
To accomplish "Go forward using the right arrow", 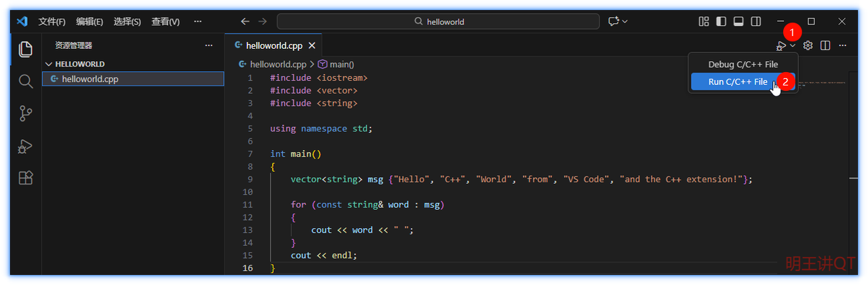I will pos(263,21).
